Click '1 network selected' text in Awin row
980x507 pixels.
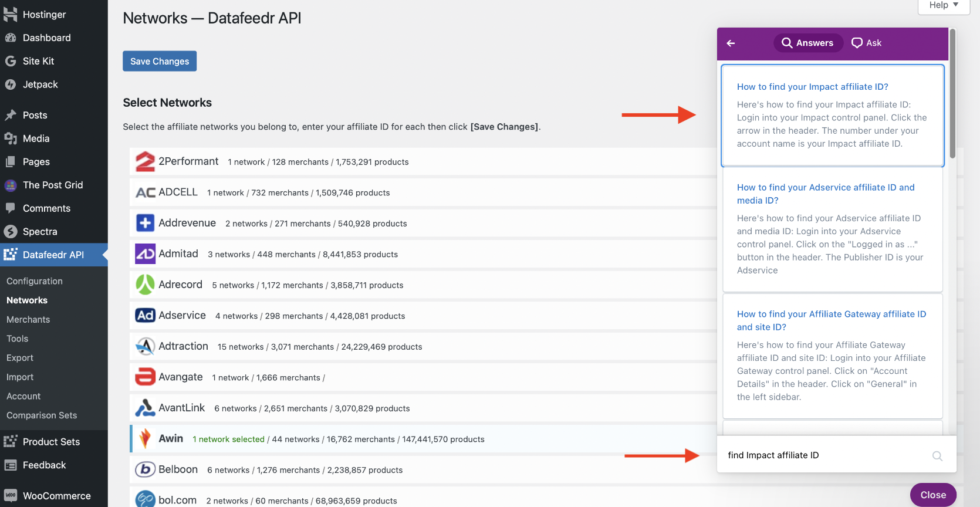(229, 439)
